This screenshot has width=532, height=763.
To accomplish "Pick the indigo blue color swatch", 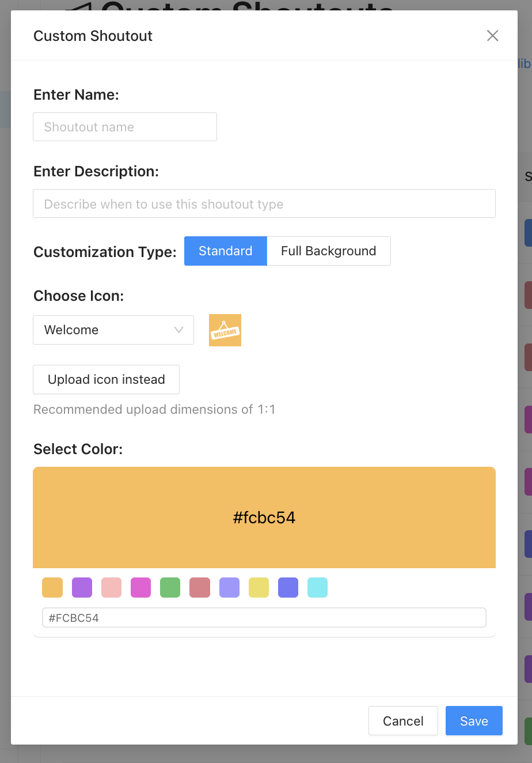I will tap(288, 588).
